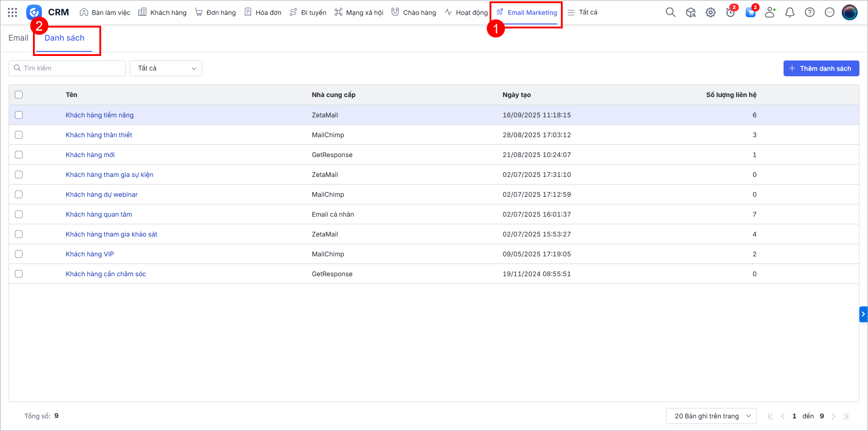Screen dimensions: 868x431
Task: Click the timer icon with red badge
Action: tap(730, 13)
